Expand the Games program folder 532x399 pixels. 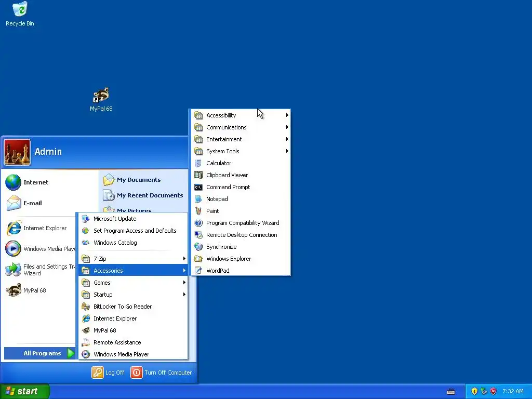tap(133, 283)
